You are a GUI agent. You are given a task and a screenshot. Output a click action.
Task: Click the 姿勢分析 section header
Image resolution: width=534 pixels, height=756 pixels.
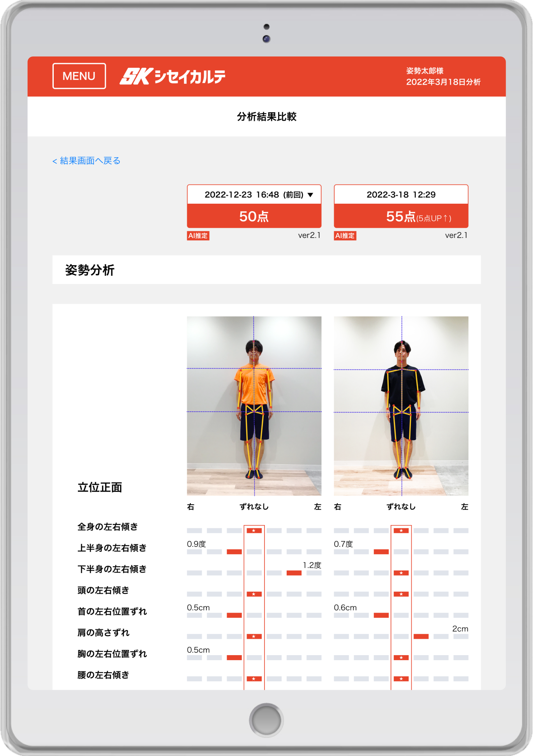click(x=266, y=270)
